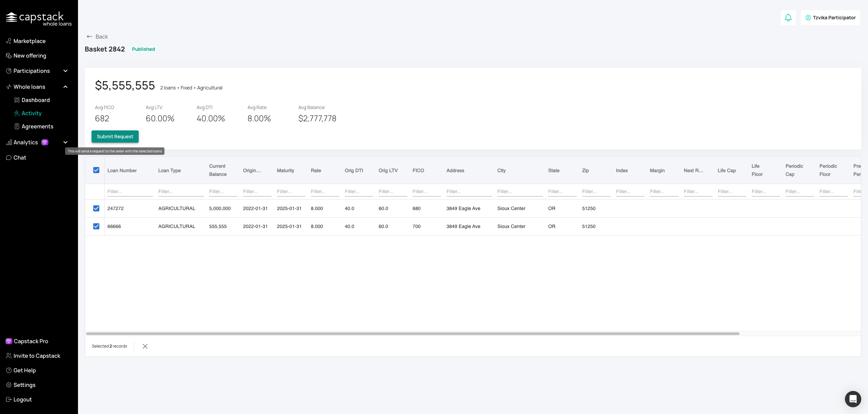Click the Get Help question icon

click(9, 370)
